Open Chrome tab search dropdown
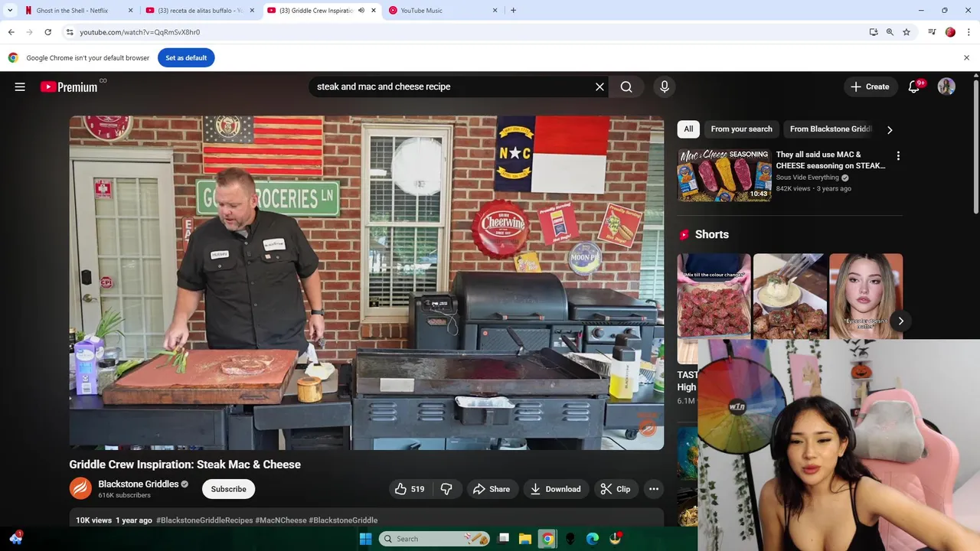 (x=10, y=11)
